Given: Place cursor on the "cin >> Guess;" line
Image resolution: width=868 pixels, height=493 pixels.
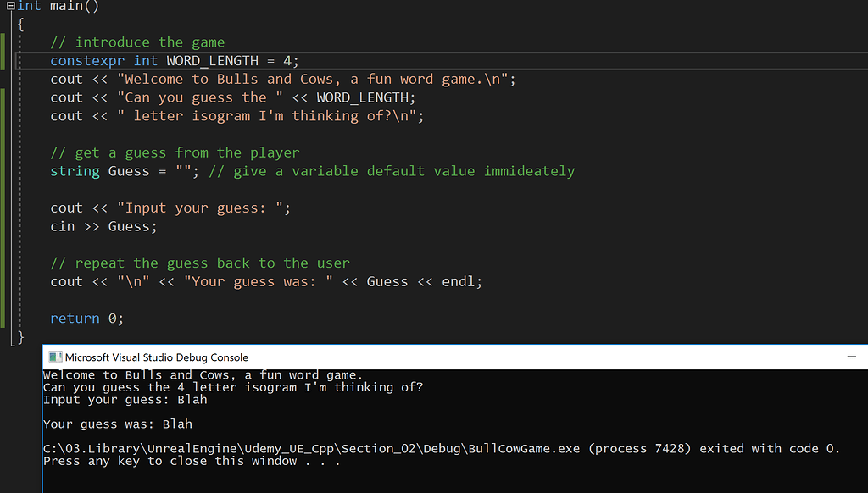Looking at the screenshot, I should click(103, 226).
